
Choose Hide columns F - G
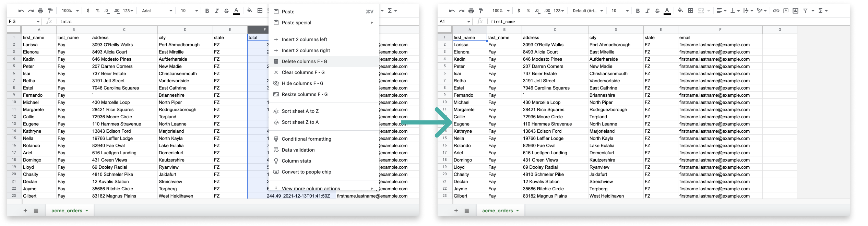tap(324, 83)
